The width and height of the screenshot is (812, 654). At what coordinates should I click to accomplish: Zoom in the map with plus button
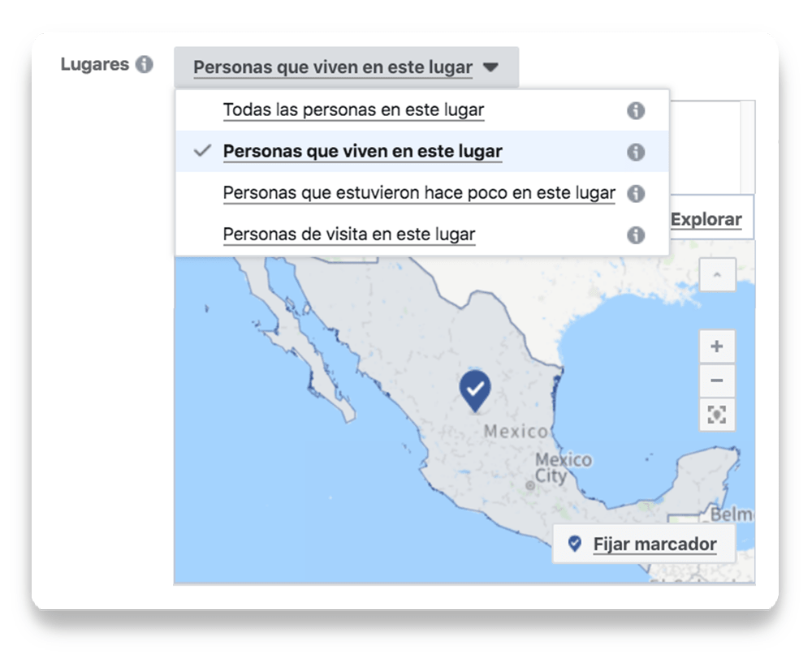click(717, 346)
